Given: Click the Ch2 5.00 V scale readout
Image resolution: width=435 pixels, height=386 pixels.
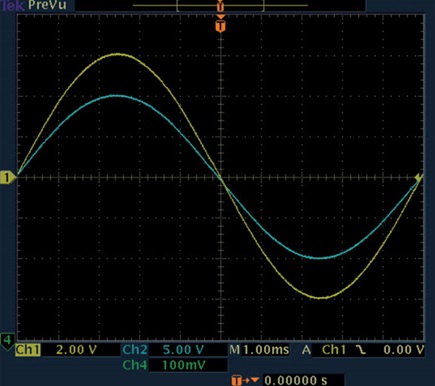Looking at the screenshot, I should 183,350.
